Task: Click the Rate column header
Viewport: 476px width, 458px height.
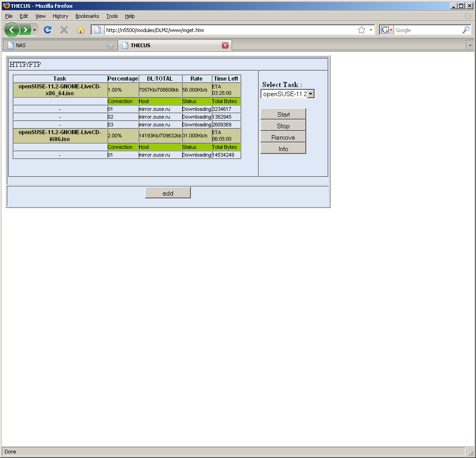Action: (196, 79)
